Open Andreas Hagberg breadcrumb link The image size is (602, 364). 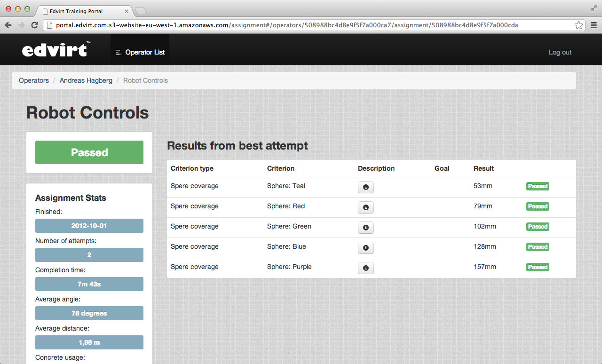coord(86,80)
